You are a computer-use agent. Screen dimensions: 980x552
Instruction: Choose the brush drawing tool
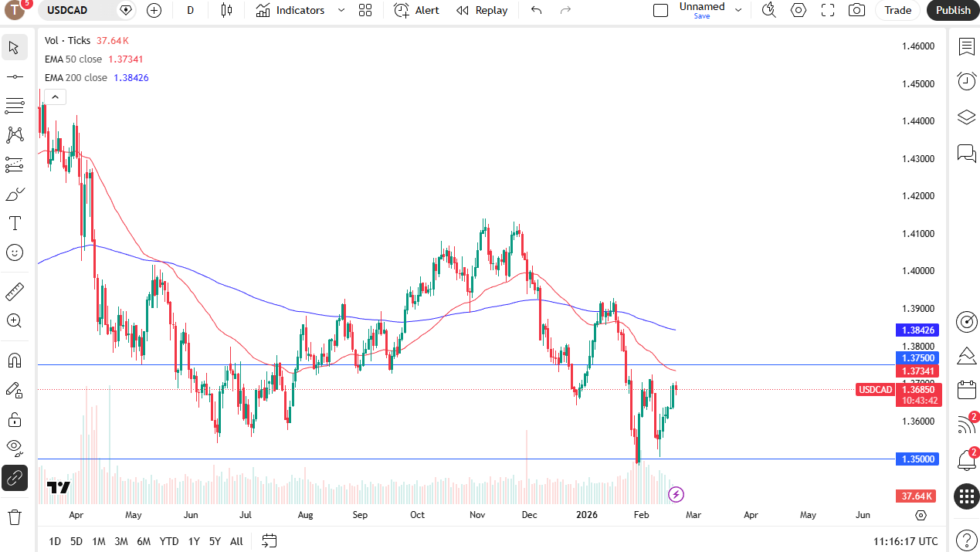click(x=14, y=194)
